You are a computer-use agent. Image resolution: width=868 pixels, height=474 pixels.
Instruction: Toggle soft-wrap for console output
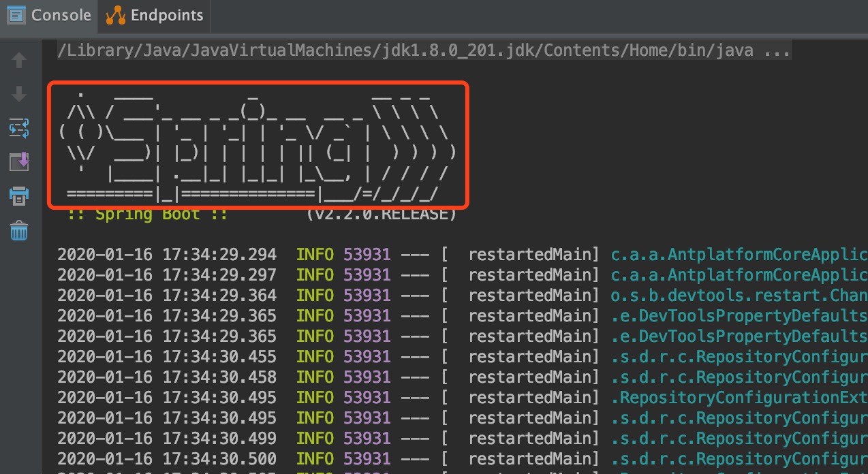[x=19, y=127]
